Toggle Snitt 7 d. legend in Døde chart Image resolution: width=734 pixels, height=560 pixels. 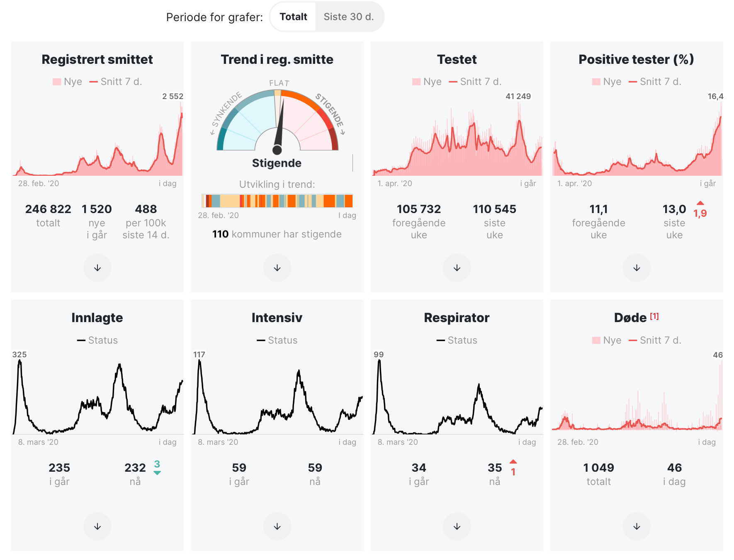pyautogui.click(x=655, y=340)
